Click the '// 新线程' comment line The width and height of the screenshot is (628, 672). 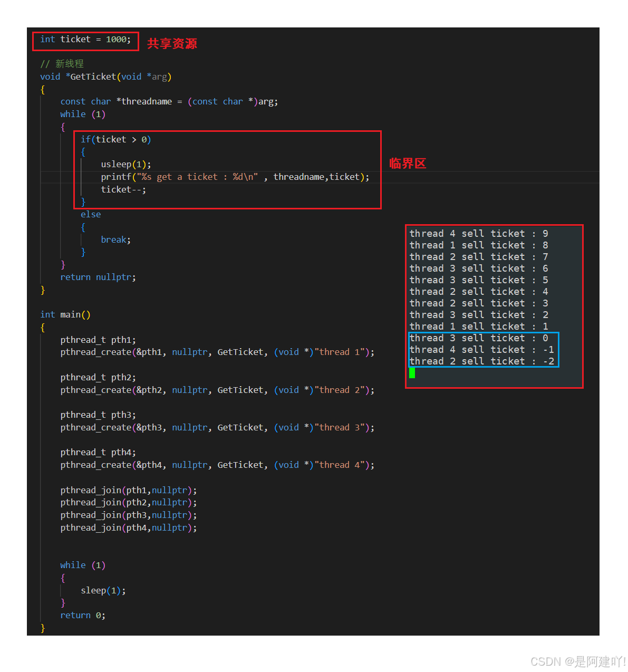click(x=62, y=64)
